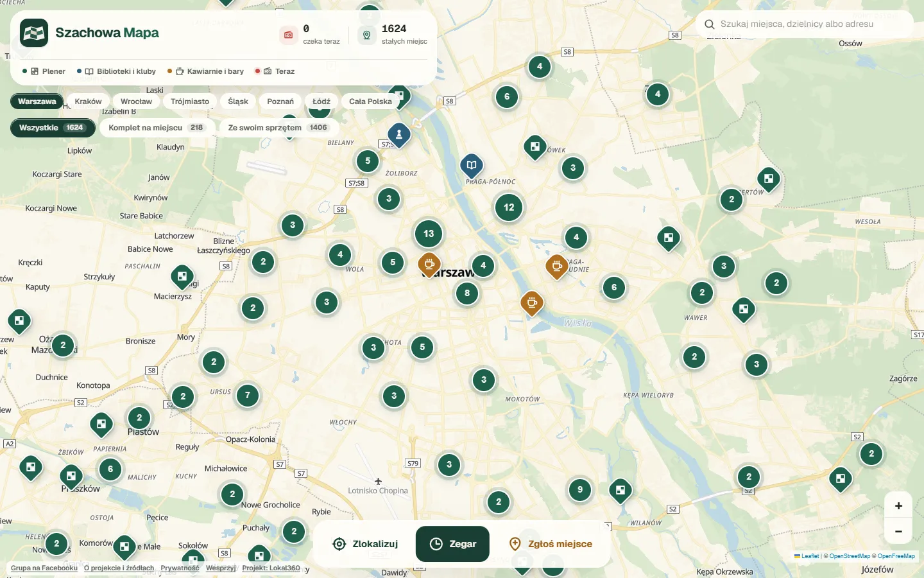Click the Zlokalizuj button

[x=366, y=544]
